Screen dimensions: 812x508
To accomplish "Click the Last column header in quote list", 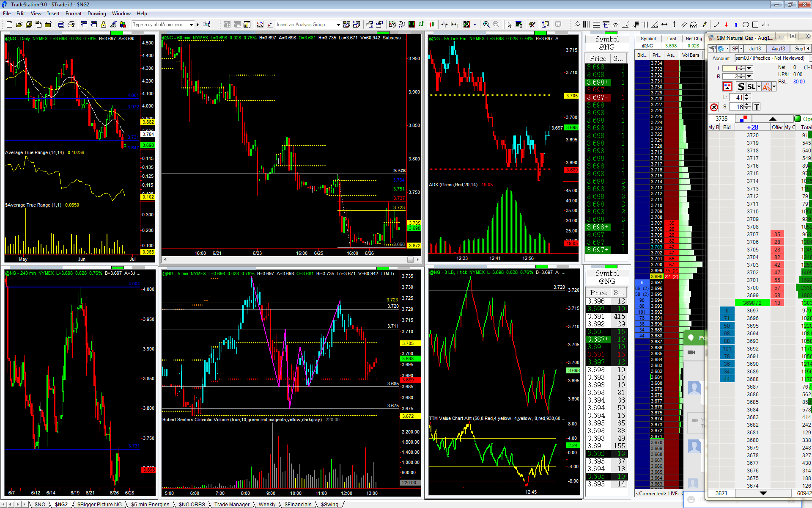I will coord(672,39).
